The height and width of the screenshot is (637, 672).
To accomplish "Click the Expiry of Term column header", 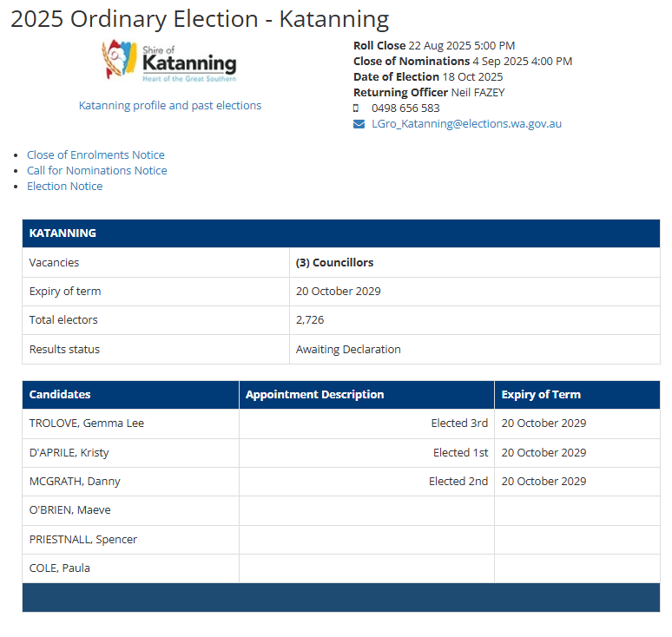I will click(x=541, y=395).
